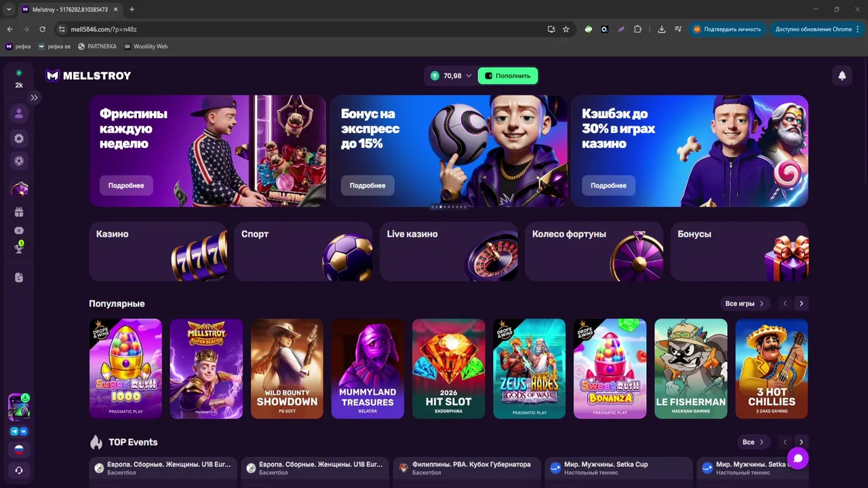Click the banner carousel pagination dots

[x=449, y=207]
